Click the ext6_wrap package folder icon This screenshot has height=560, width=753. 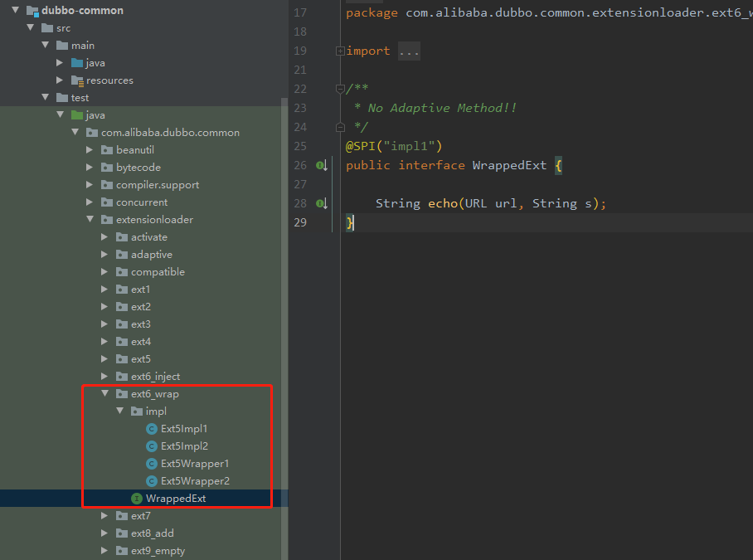(122, 394)
